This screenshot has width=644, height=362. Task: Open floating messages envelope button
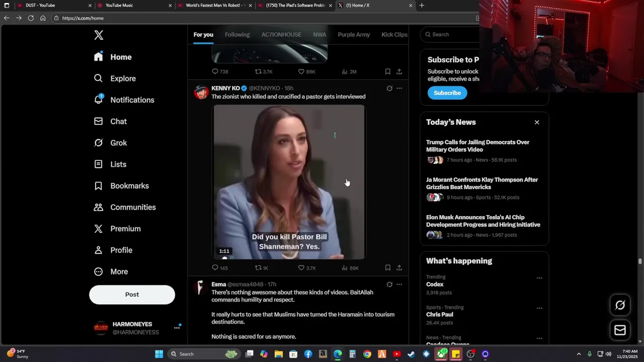(620, 330)
